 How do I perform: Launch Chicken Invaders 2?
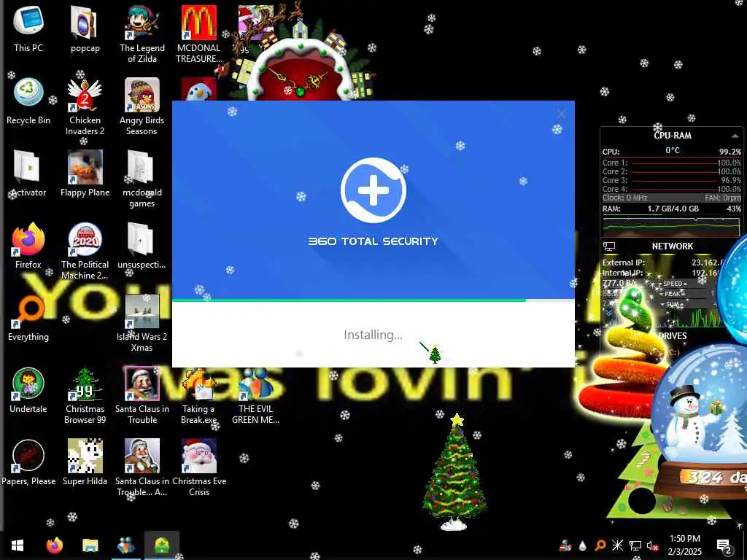(x=85, y=106)
